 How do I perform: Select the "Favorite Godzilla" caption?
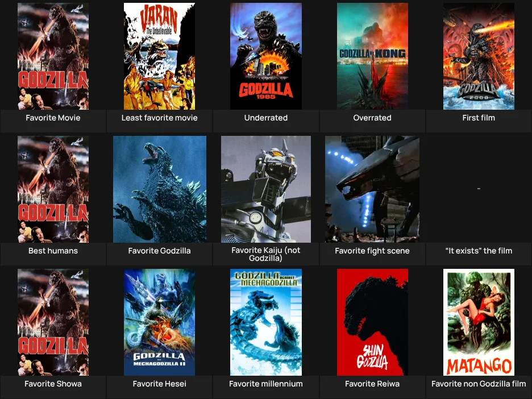coord(160,251)
